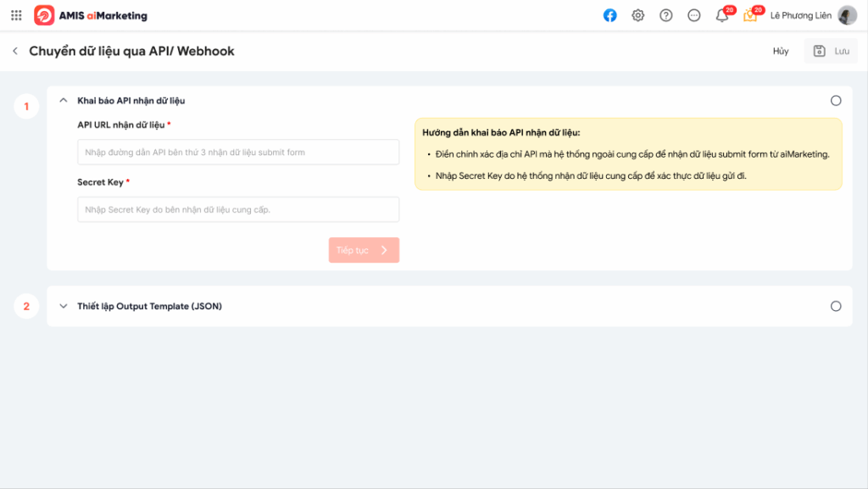Collapse the Khai báo API nhận dữ liệu section
The image size is (868, 489).
click(64, 101)
